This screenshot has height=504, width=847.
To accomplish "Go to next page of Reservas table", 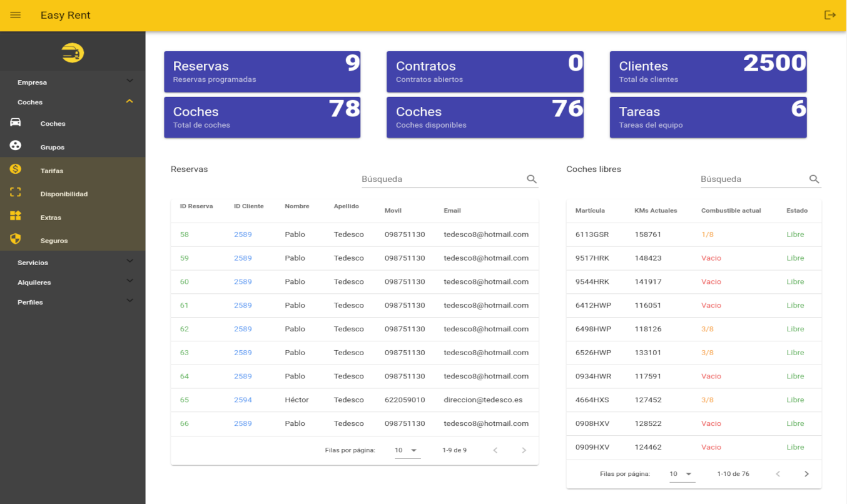I will tap(524, 450).
